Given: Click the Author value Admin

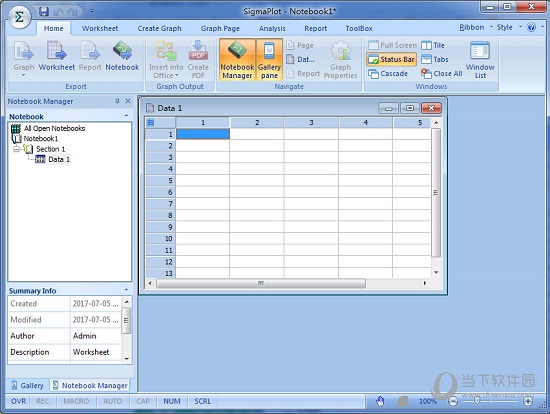Looking at the screenshot, I should (x=96, y=336).
